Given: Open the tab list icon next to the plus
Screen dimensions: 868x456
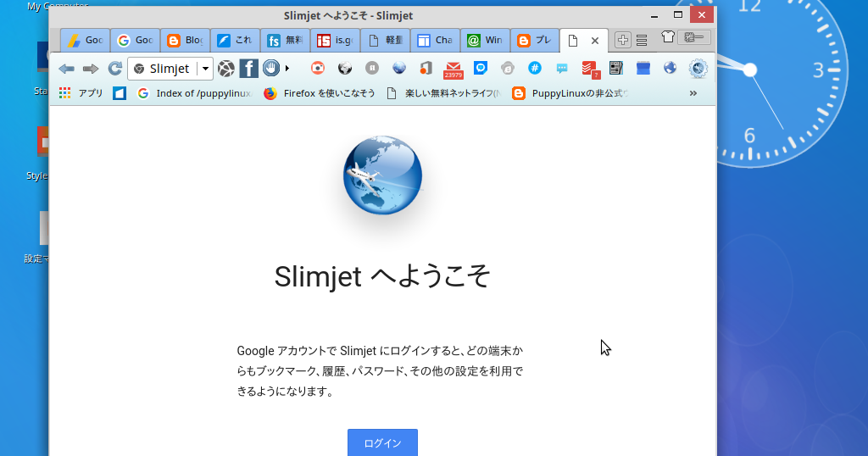Looking at the screenshot, I should [x=642, y=41].
